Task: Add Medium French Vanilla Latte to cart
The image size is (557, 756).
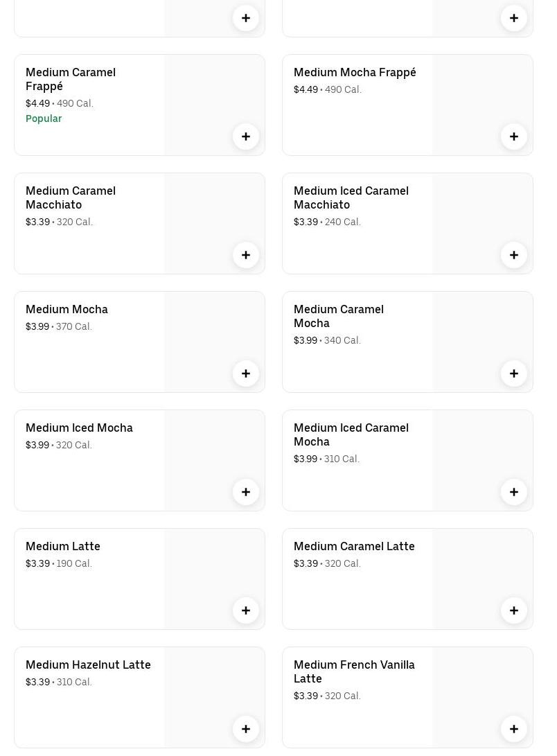Action: pyautogui.click(x=514, y=729)
